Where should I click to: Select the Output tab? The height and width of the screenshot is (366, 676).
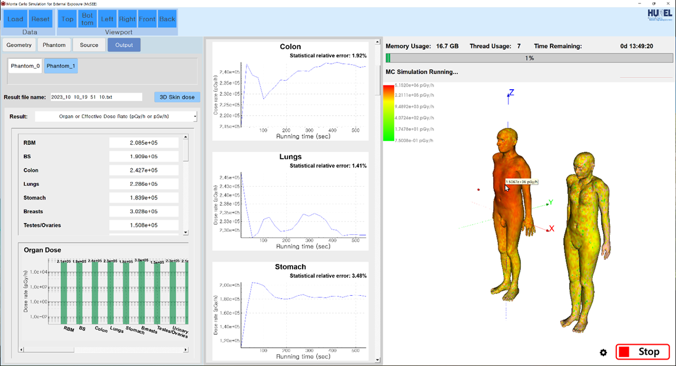[124, 45]
